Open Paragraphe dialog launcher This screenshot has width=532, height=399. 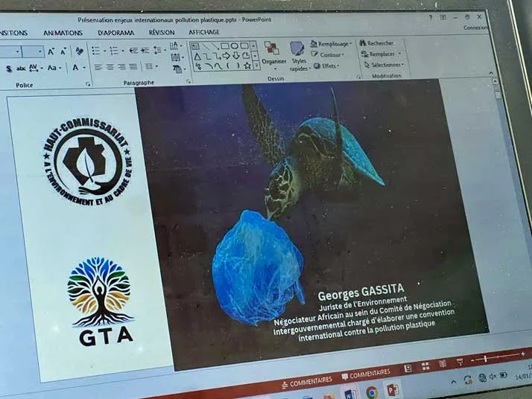point(189,81)
